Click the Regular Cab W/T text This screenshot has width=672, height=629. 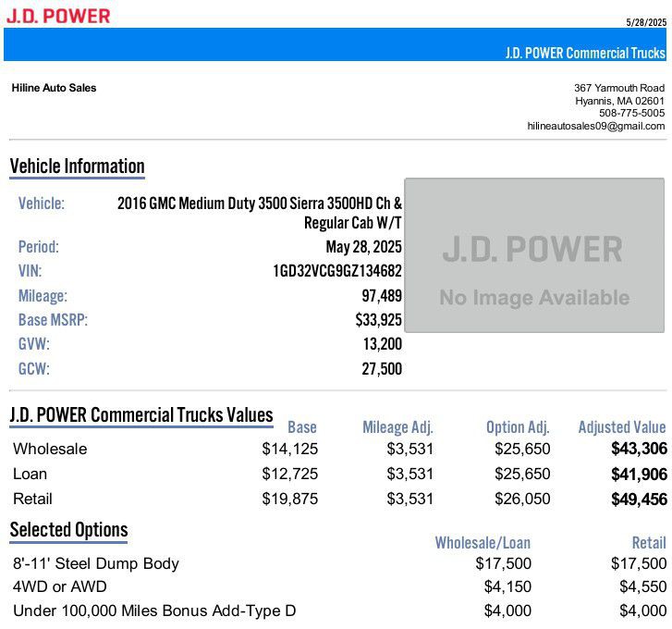click(x=353, y=223)
